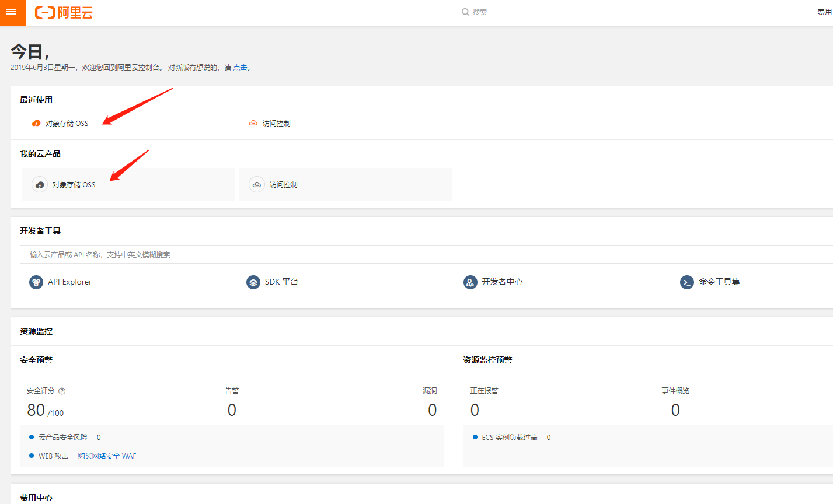
Task: Open 访问控制 under 最近使用
Action: click(276, 124)
